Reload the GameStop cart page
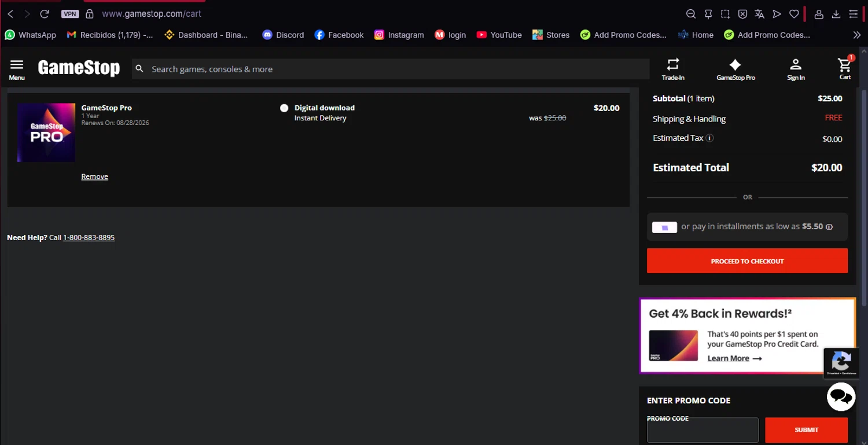The height and width of the screenshot is (445, 868). coord(45,14)
